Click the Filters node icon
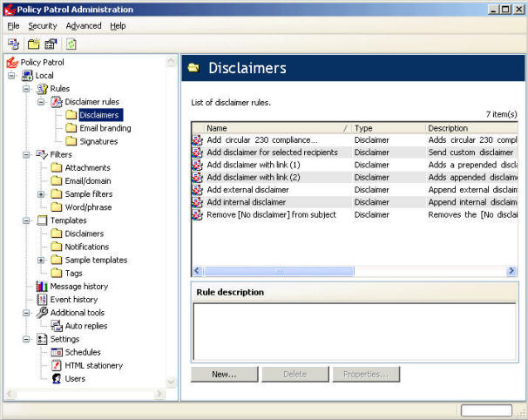The height and width of the screenshot is (420, 528). 42,154
